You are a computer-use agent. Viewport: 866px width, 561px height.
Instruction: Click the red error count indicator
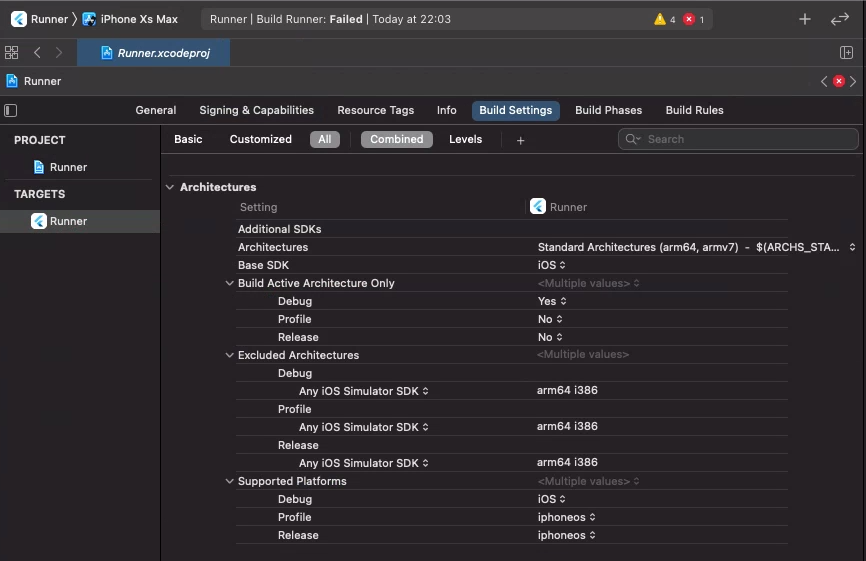click(x=689, y=19)
